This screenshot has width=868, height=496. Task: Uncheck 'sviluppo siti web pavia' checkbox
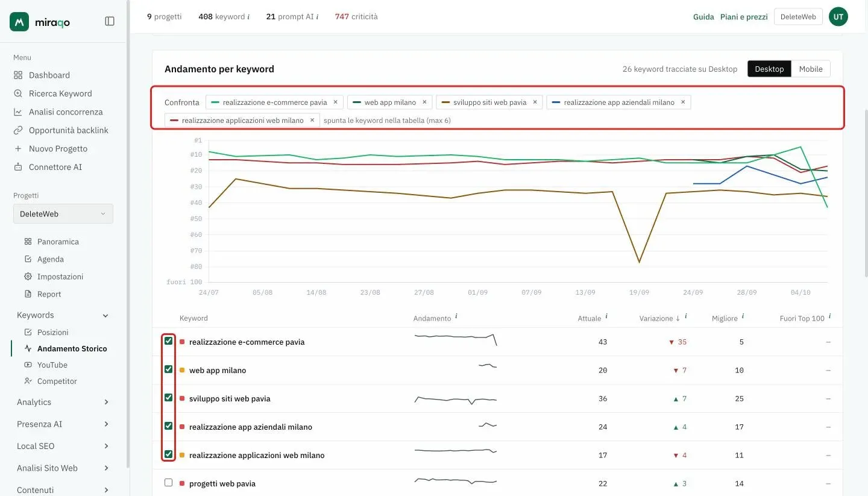click(169, 398)
